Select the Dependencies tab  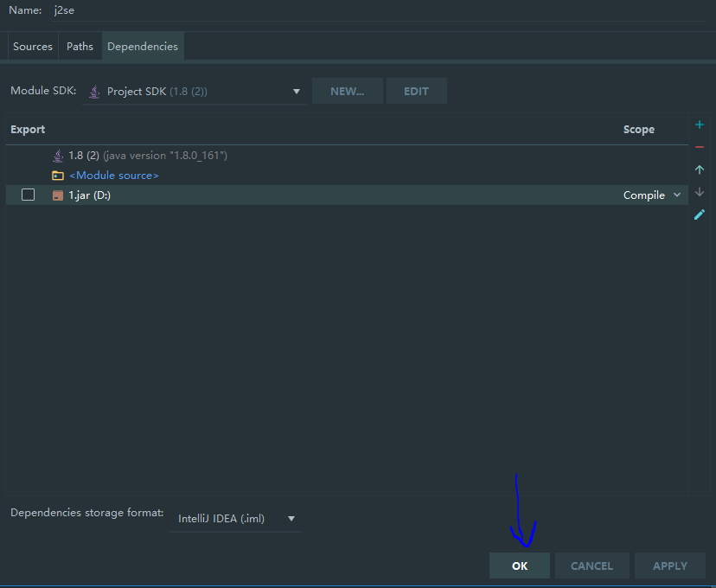pyautogui.click(x=143, y=47)
